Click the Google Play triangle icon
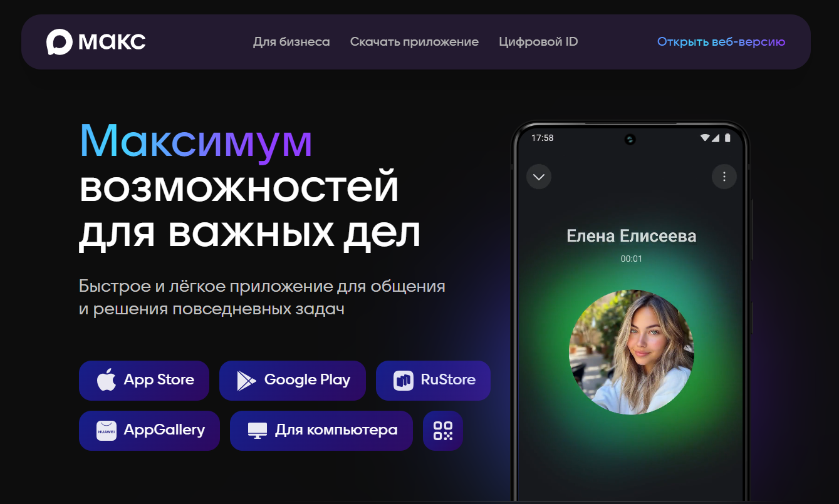 246,380
